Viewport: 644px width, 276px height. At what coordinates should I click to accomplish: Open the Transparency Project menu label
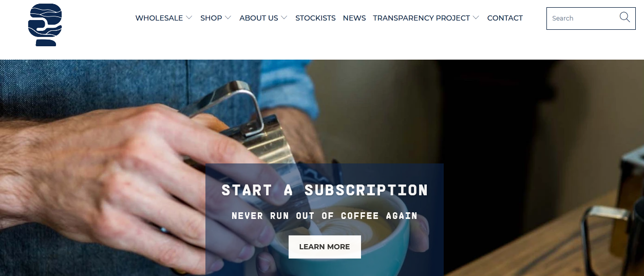(x=422, y=18)
